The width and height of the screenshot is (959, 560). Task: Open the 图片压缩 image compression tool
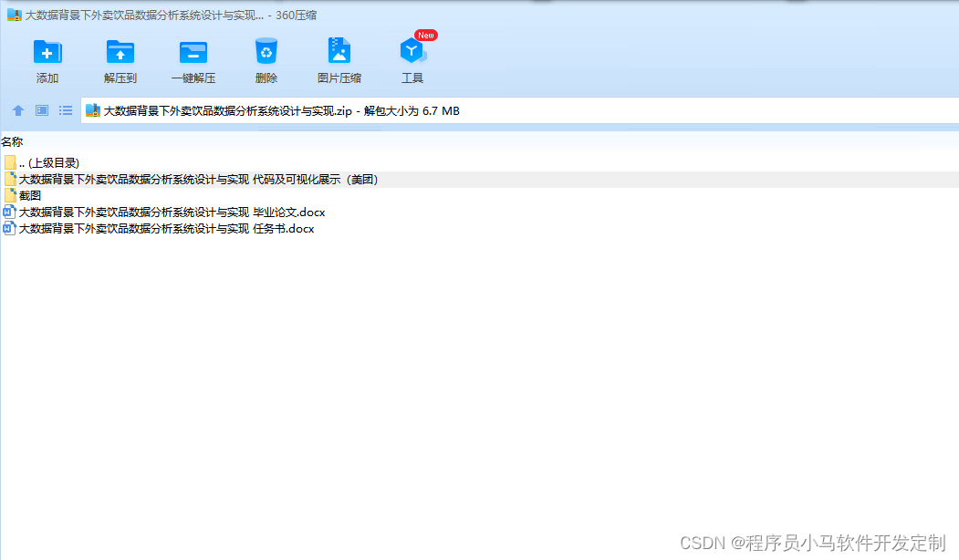339,51
